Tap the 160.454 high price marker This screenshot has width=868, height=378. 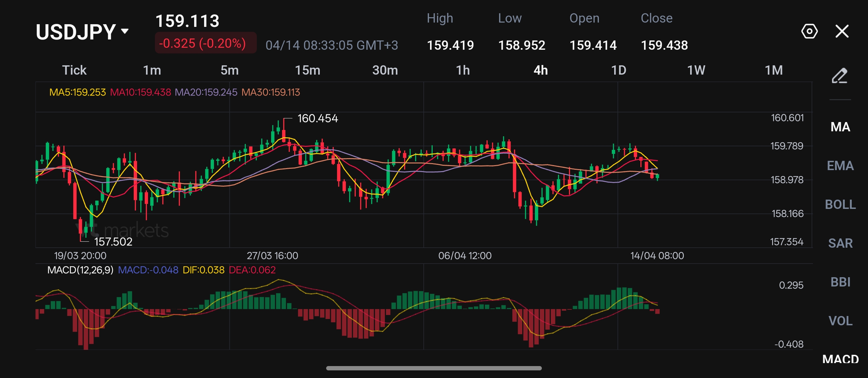click(317, 118)
